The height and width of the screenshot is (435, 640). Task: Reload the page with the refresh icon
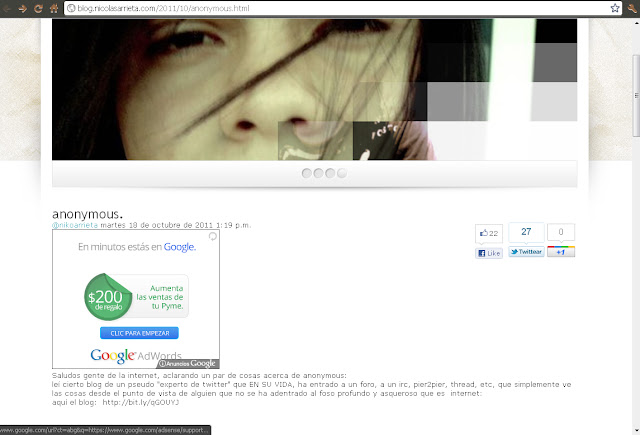[x=38, y=9]
